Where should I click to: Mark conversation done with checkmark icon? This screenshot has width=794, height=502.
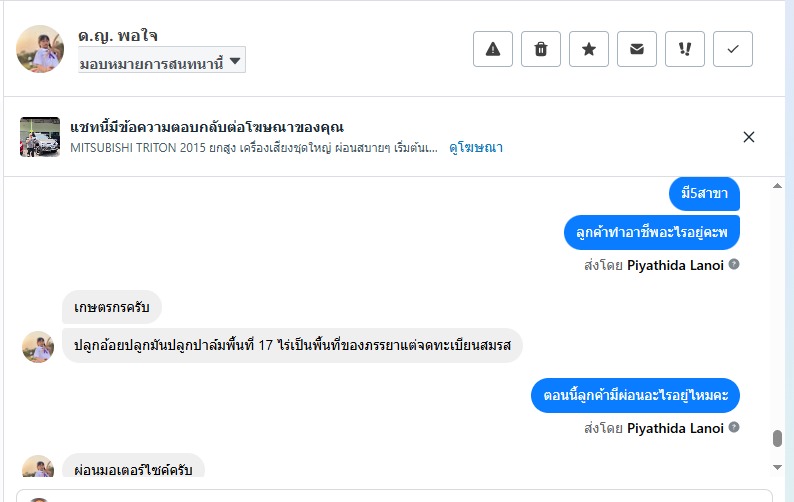[x=733, y=49]
